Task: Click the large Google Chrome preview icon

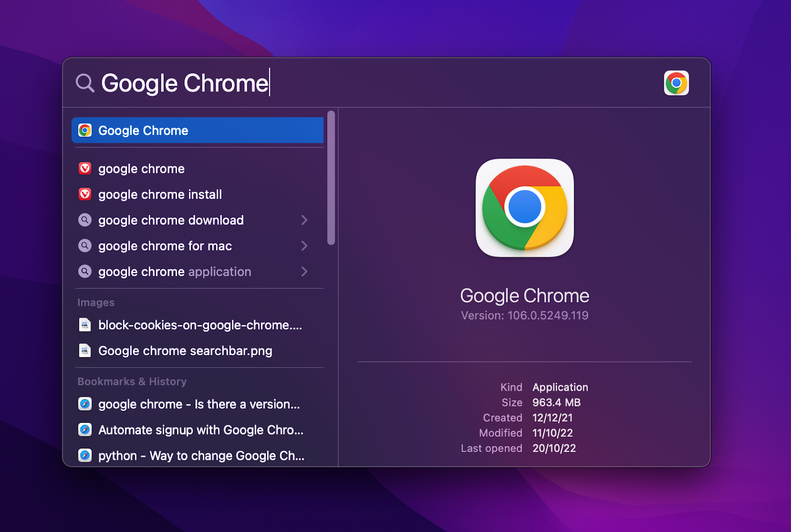Action: [525, 207]
